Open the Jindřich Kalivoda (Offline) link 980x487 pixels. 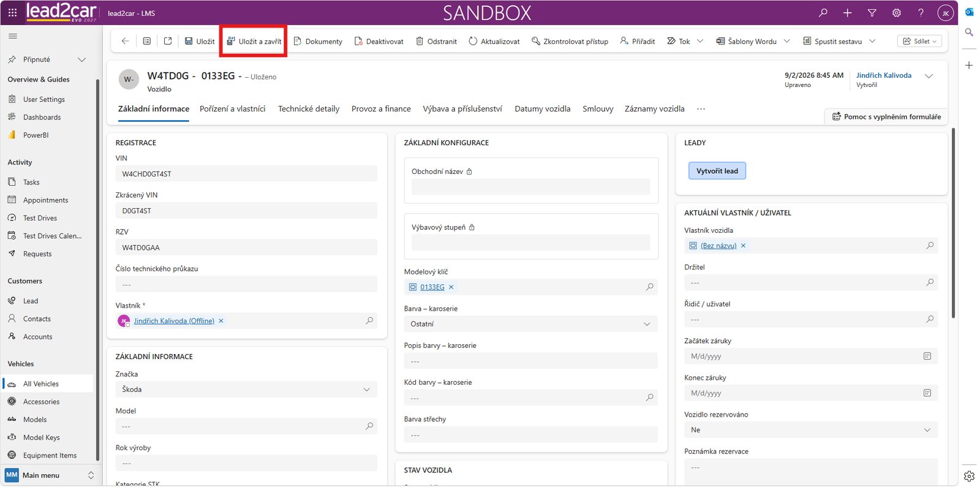click(174, 321)
